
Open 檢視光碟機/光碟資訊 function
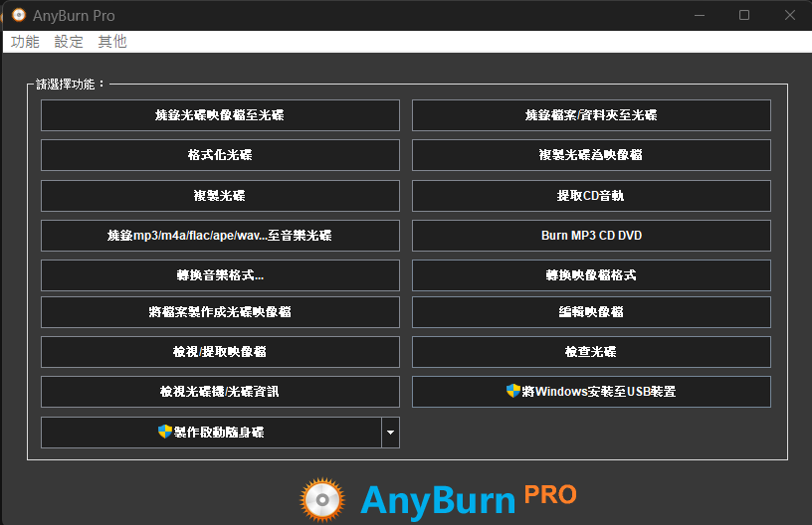[x=220, y=392]
